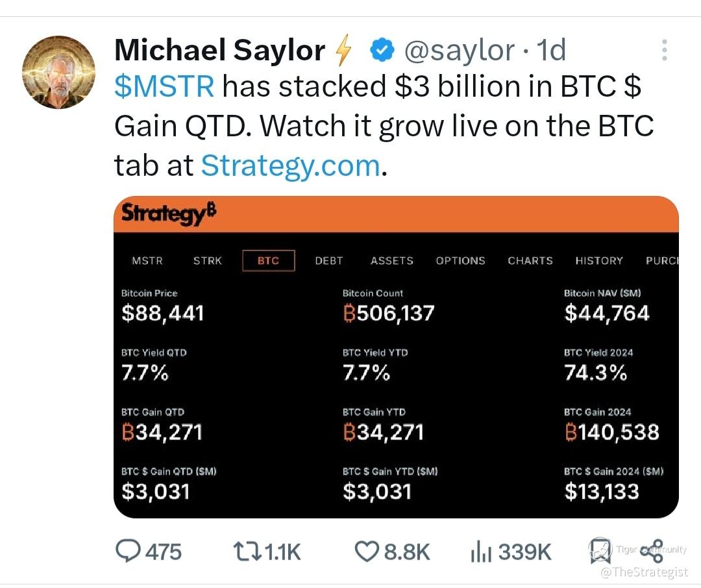Visit the @saylor handle
The image size is (701, 588).
tap(460, 50)
